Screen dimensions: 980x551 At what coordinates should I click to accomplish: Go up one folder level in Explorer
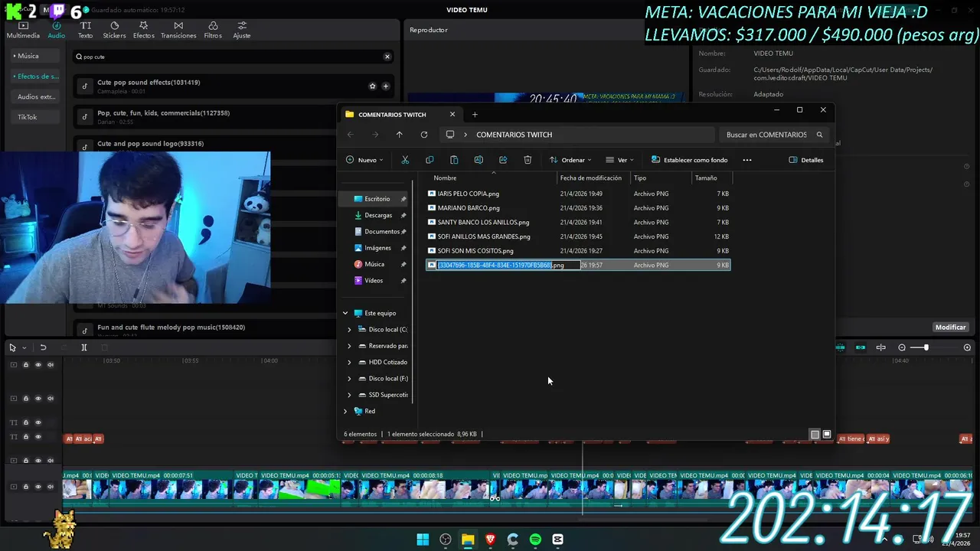(399, 135)
